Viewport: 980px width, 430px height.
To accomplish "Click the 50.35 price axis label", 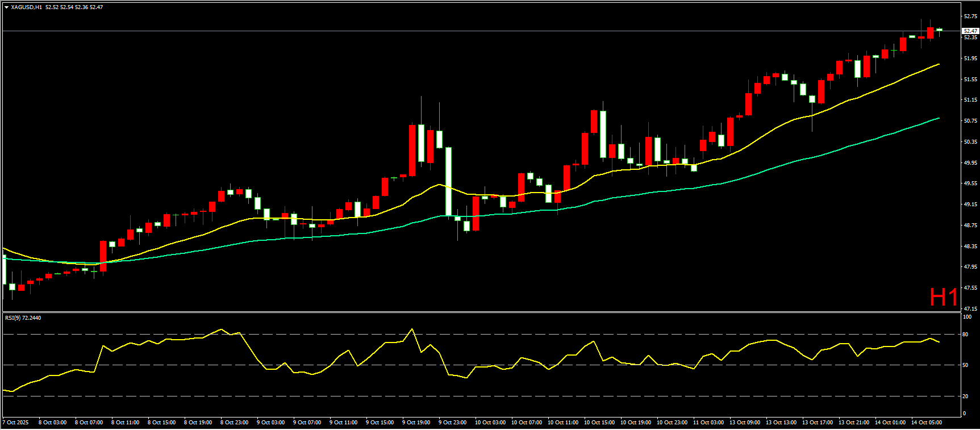I will coord(970,141).
